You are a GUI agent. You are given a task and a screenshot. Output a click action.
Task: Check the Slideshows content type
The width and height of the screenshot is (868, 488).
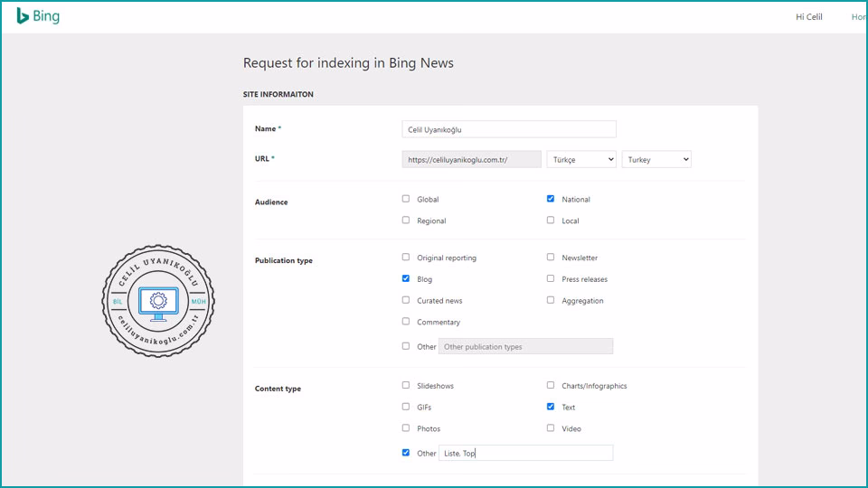406,385
